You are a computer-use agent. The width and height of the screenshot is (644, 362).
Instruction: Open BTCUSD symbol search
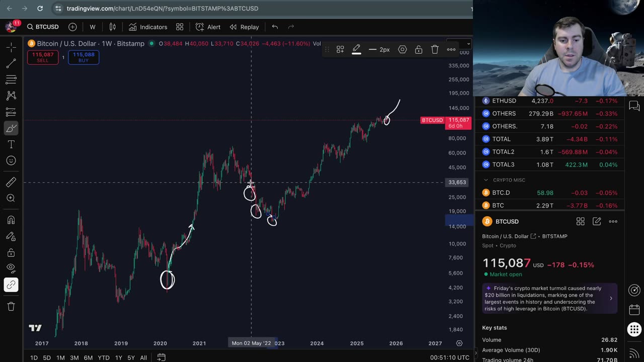pyautogui.click(x=43, y=27)
